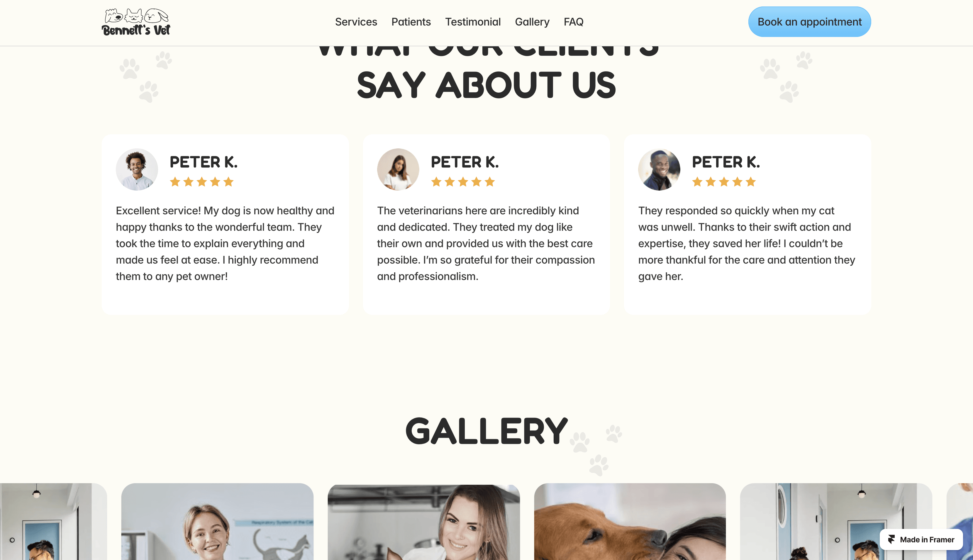Click the Bennett's Vet logo
This screenshot has width=973, height=560.
136,22
